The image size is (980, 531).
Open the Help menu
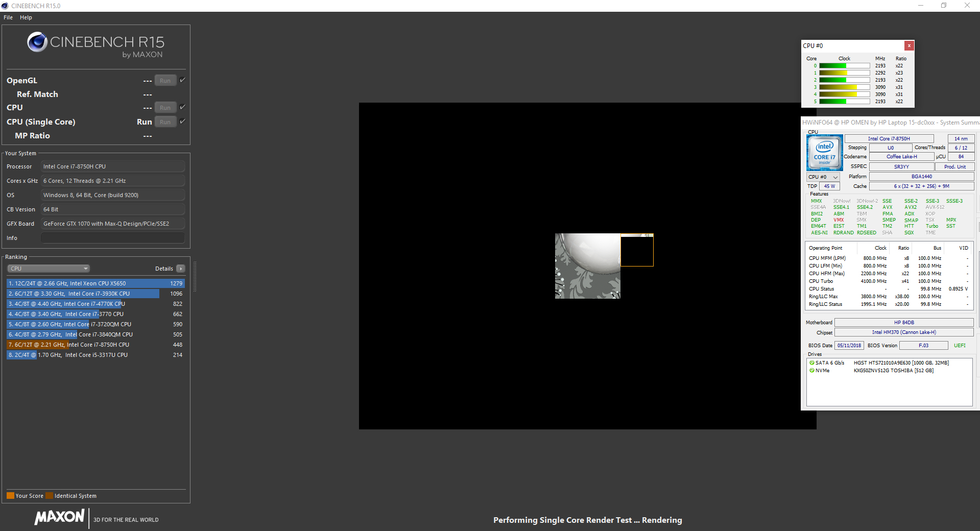[x=26, y=17]
